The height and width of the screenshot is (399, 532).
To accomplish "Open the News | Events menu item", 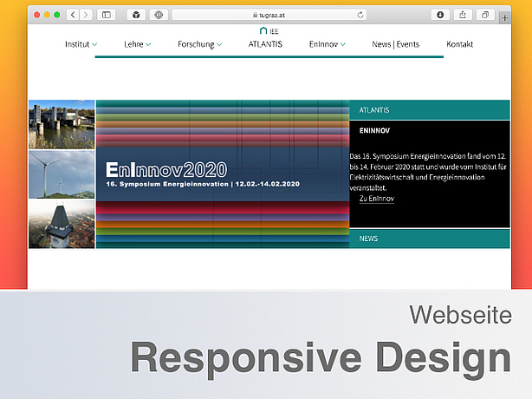I will [396, 44].
